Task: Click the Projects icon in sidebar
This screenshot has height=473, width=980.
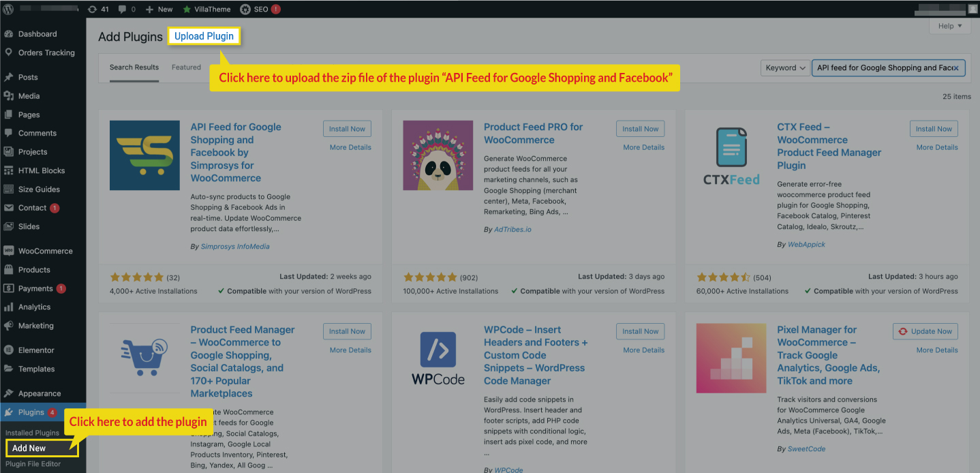Action: point(9,152)
